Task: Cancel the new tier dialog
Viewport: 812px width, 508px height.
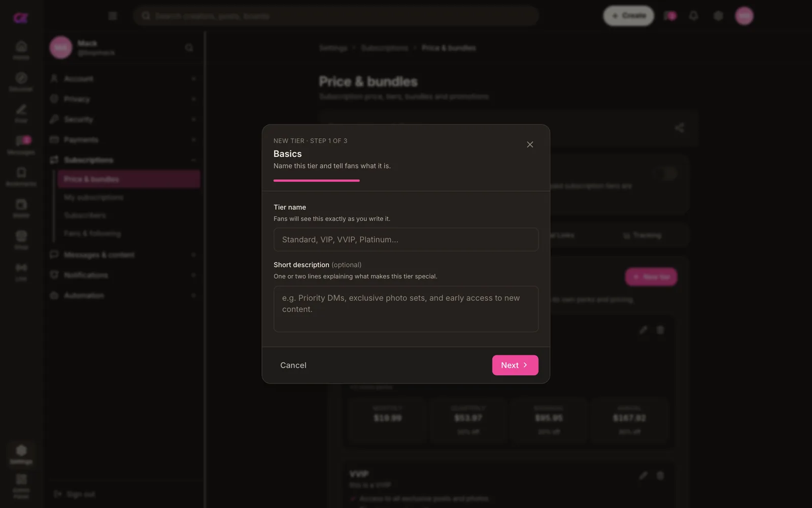Action: click(293, 365)
